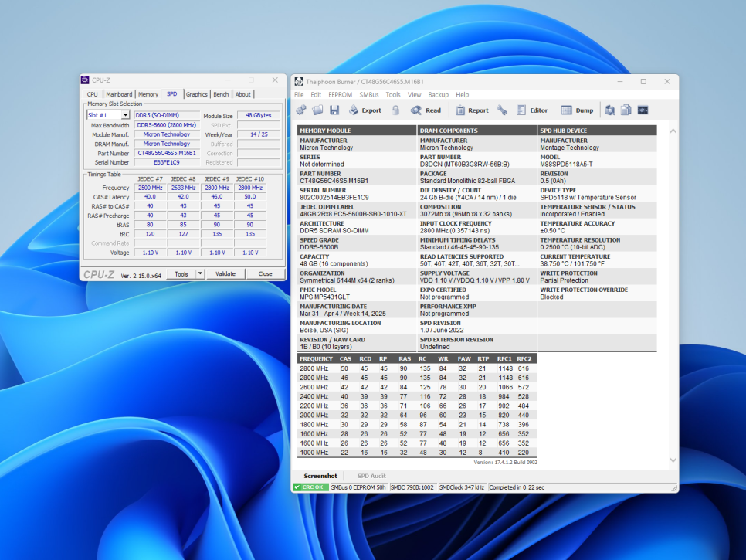Click the Dump toolbar button

tap(577, 110)
